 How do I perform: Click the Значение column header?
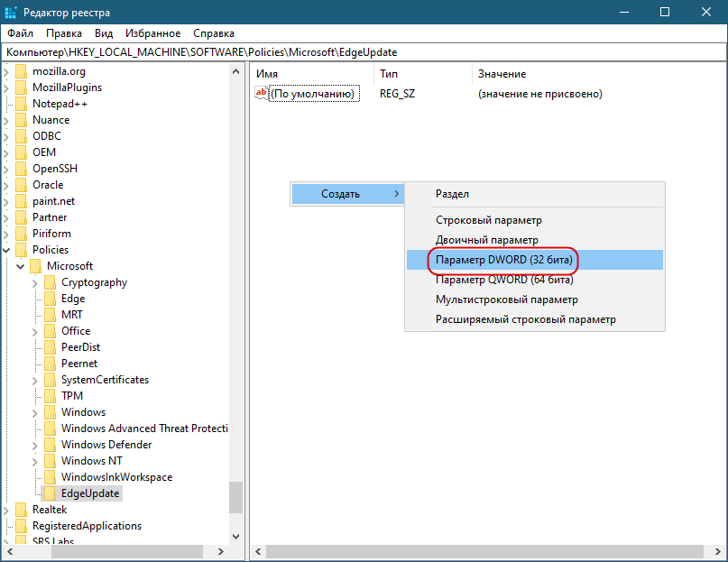pos(599,74)
